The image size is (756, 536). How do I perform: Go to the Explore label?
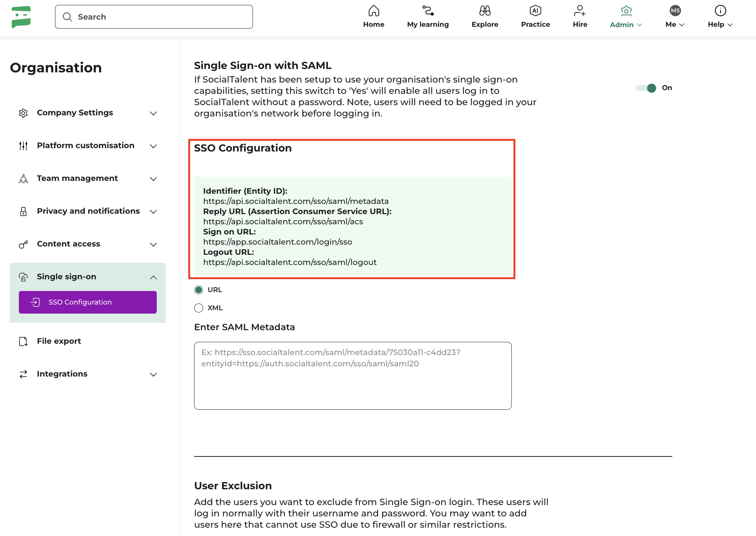click(x=485, y=25)
